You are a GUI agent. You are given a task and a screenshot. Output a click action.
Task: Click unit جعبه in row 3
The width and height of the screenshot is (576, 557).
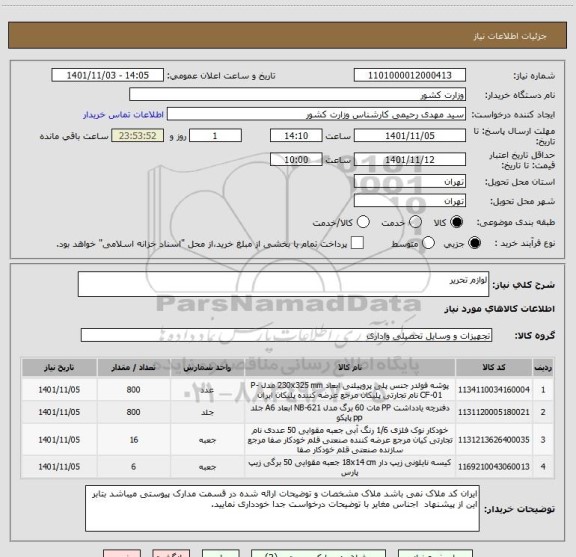click(x=207, y=440)
